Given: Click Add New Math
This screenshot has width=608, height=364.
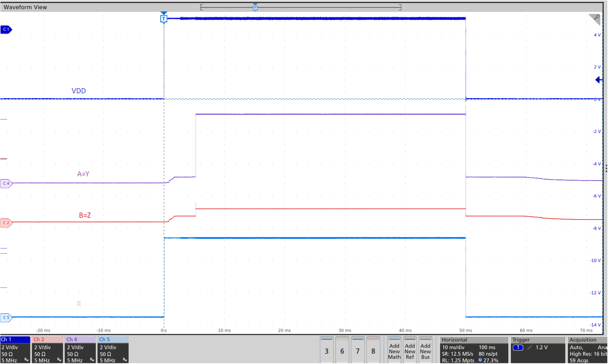Looking at the screenshot, I should [x=394, y=350].
